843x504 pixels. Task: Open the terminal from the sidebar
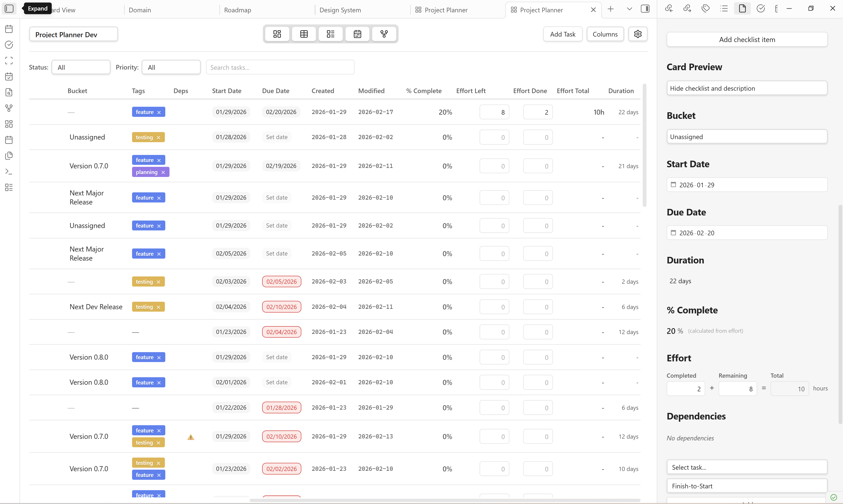click(x=9, y=171)
